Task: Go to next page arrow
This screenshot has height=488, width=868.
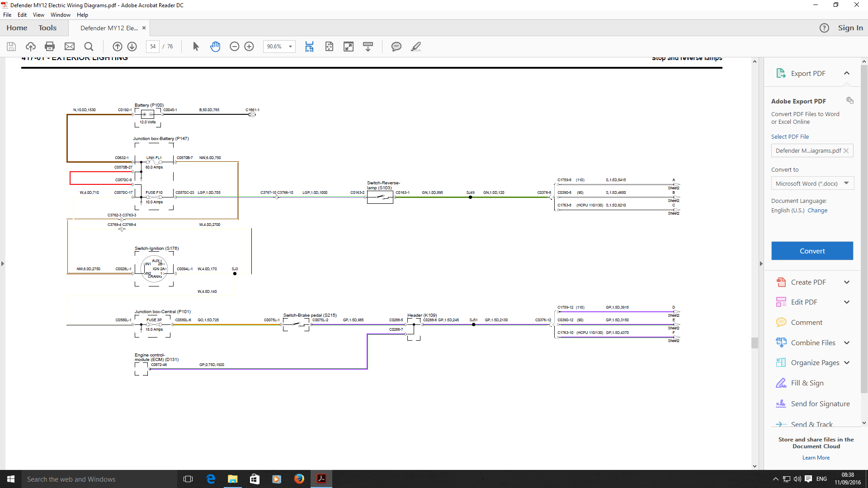Action: click(x=132, y=47)
